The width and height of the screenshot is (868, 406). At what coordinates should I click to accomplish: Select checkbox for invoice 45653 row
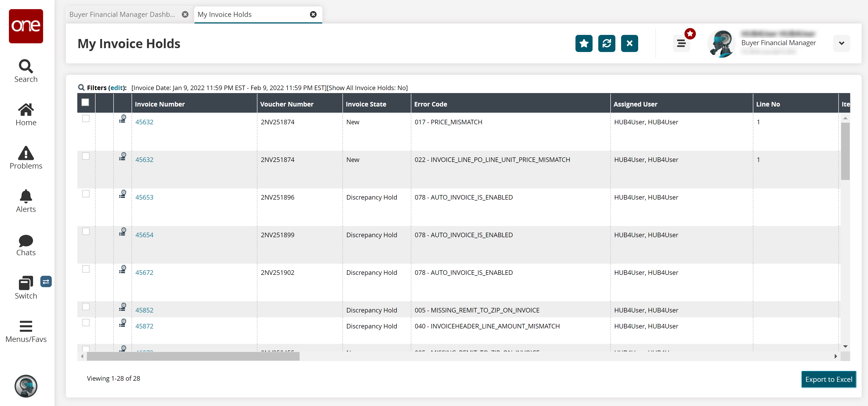(86, 194)
